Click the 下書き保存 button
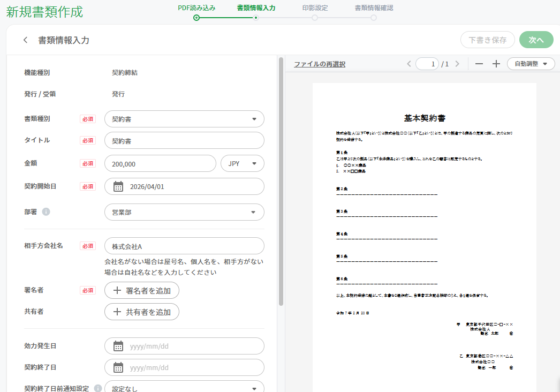The image size is (560, 392). click(488, 40)
